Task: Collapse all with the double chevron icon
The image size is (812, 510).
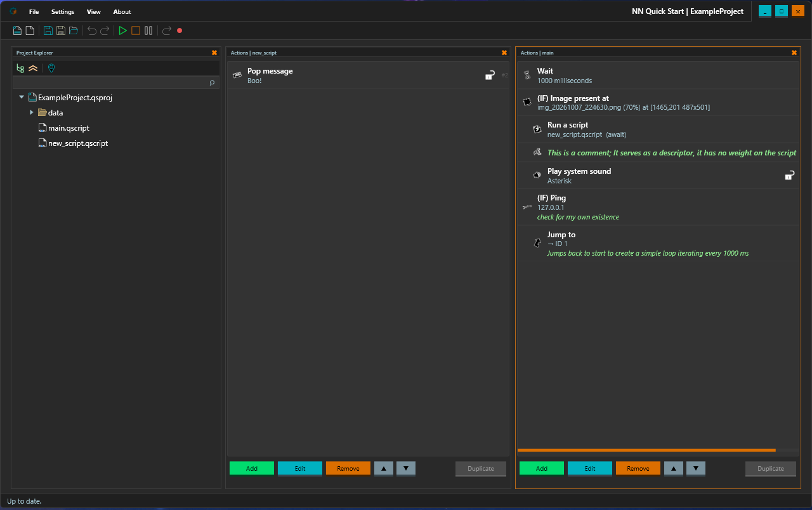Action: (x=33, y=68)
